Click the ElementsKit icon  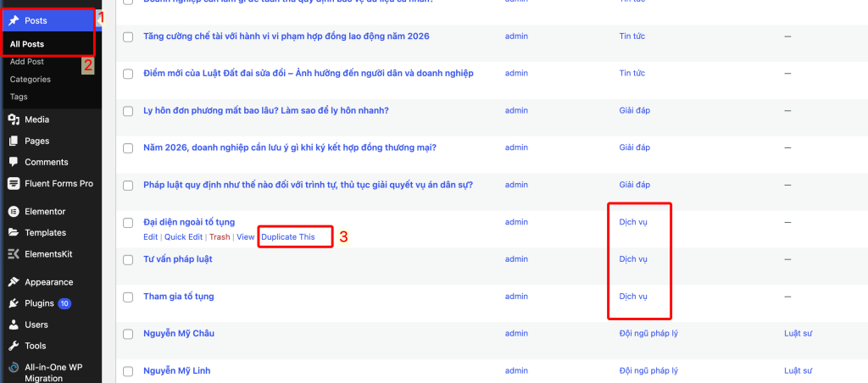point(14,253)
